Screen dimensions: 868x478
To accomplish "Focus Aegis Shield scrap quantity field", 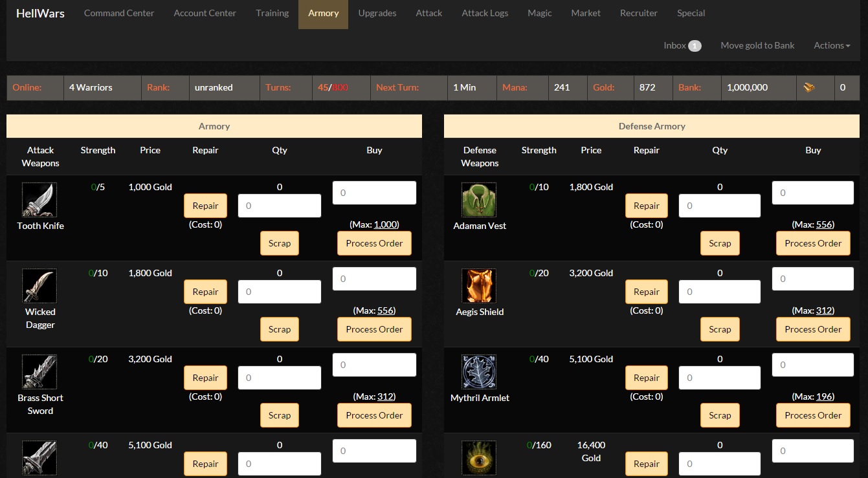I will 720,292.
